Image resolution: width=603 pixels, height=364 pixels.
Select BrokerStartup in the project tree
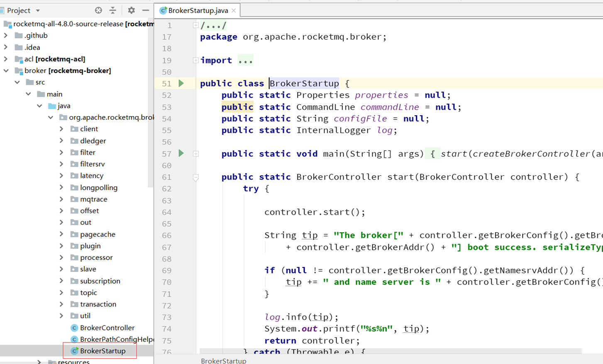click(103, 351)
